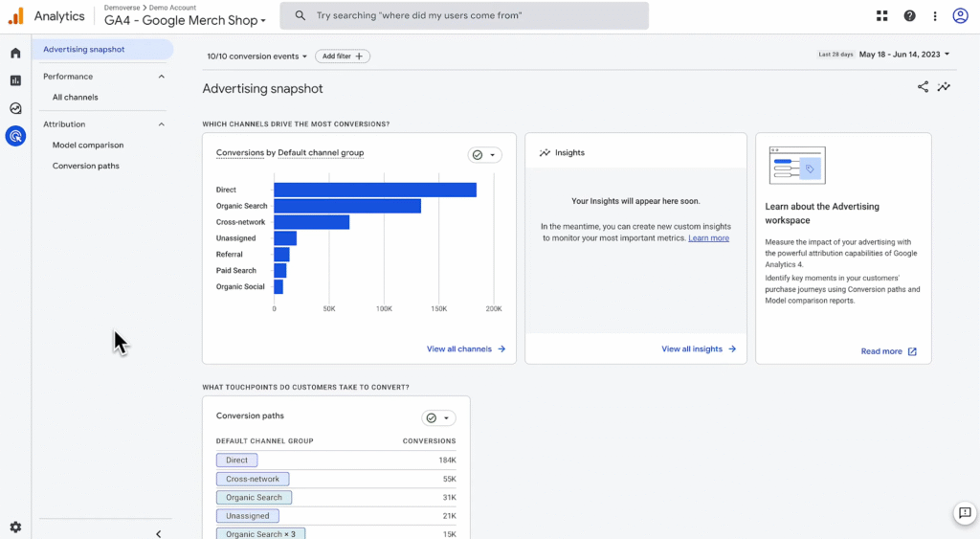Open the Home icon in left rail

pos(15,54)
